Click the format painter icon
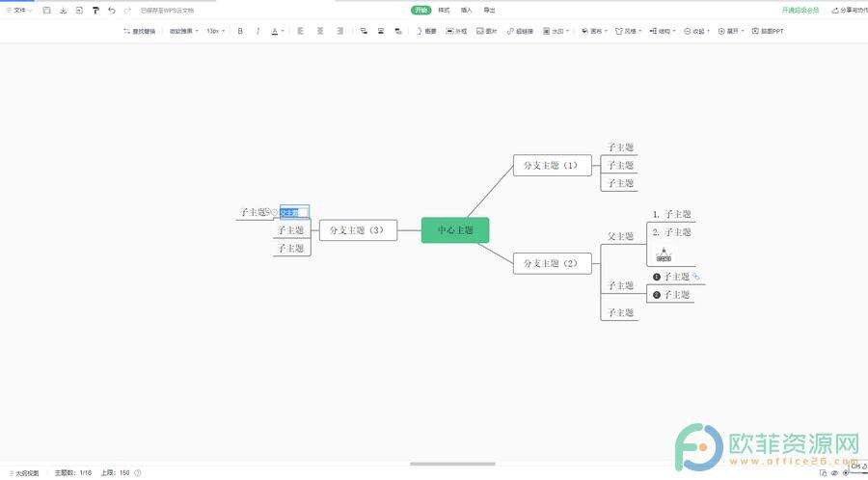Image resolution: width=868 pixels, height=480 pixels. pyautogui.click(x=95, y=10)
